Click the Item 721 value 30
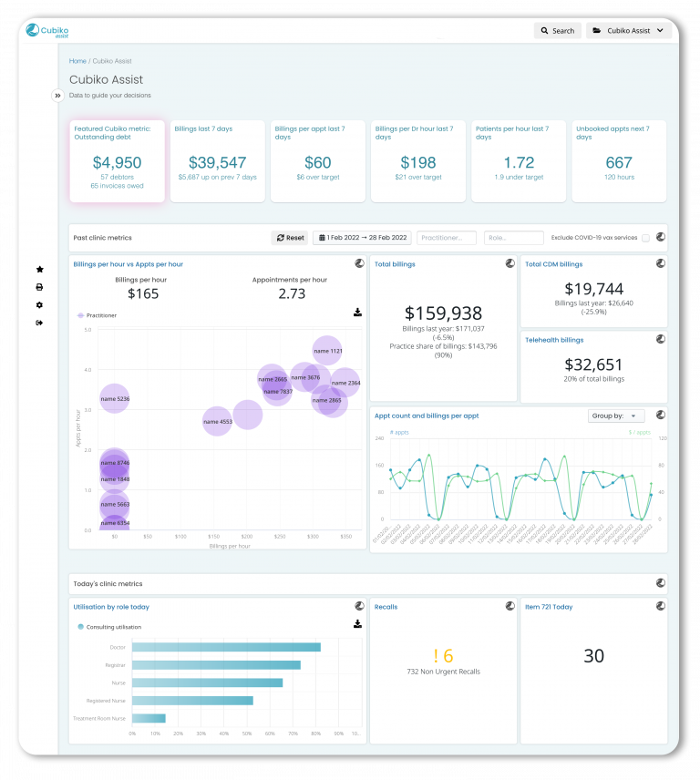The height and width of the screenshot is (780, 700). [593, 656]
